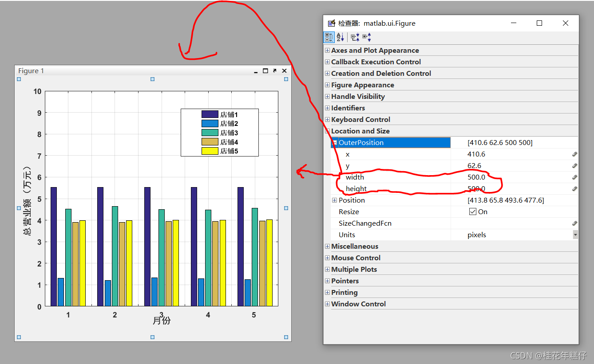Click the bottom-right figure selection handle

pyautogui.click(x=286, y=337)
